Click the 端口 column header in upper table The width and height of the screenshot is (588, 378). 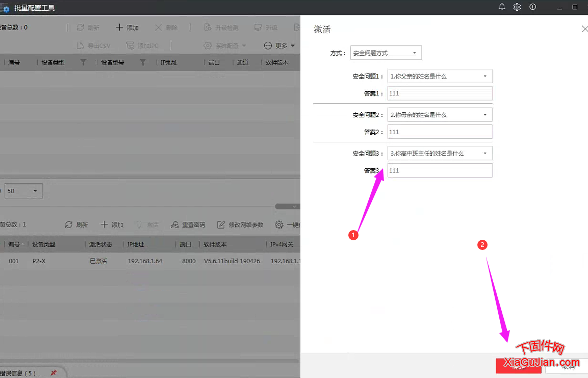pos(214,63)
